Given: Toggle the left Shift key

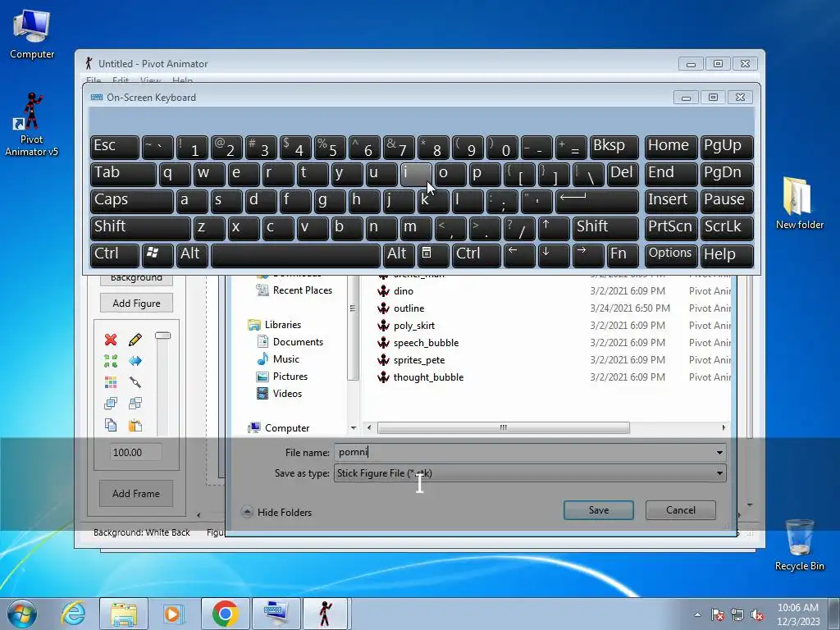Looking at the screenshot, I should coord(140,228).
